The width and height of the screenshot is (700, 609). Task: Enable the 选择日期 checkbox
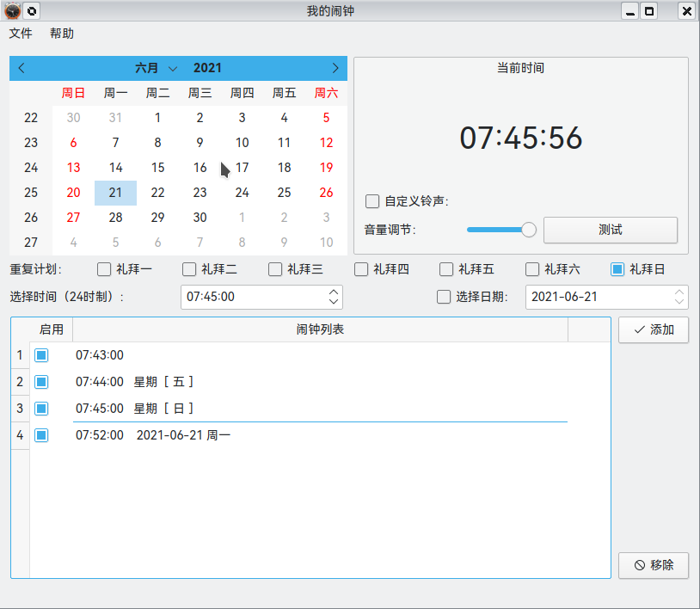[x=444, y=297]
